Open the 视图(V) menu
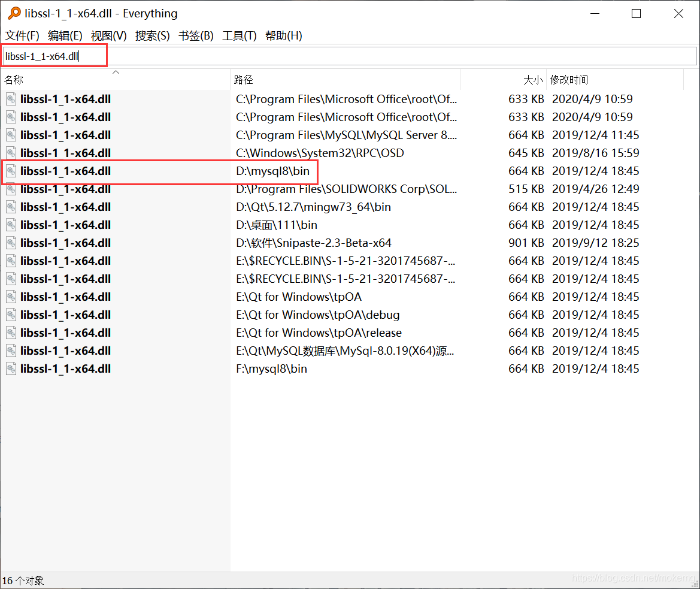This screenshot has width=700, height=589. pos(108,36)
